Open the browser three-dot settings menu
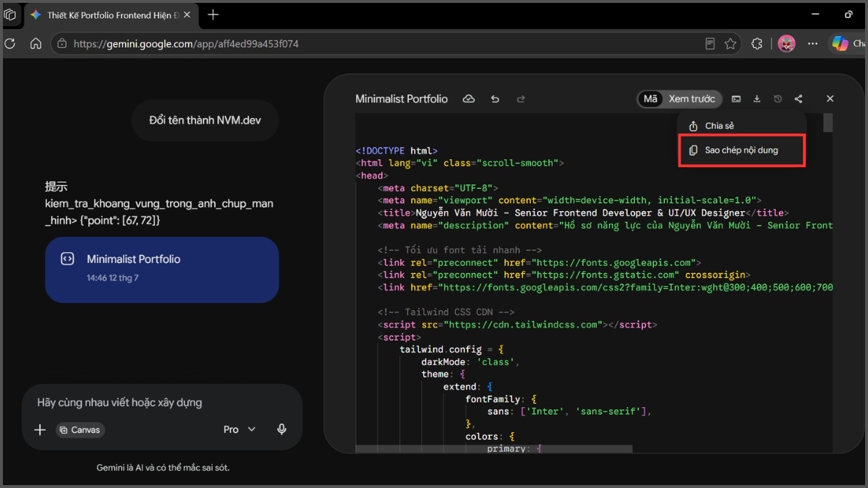 click(x=813, y=44)
